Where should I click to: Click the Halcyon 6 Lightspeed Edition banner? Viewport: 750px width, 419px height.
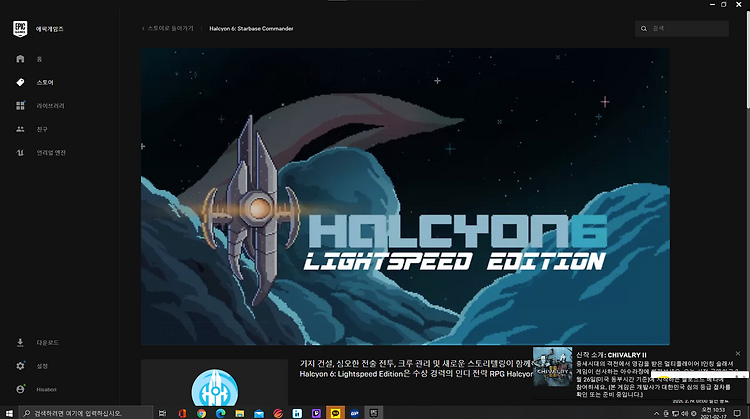(405, 196)
